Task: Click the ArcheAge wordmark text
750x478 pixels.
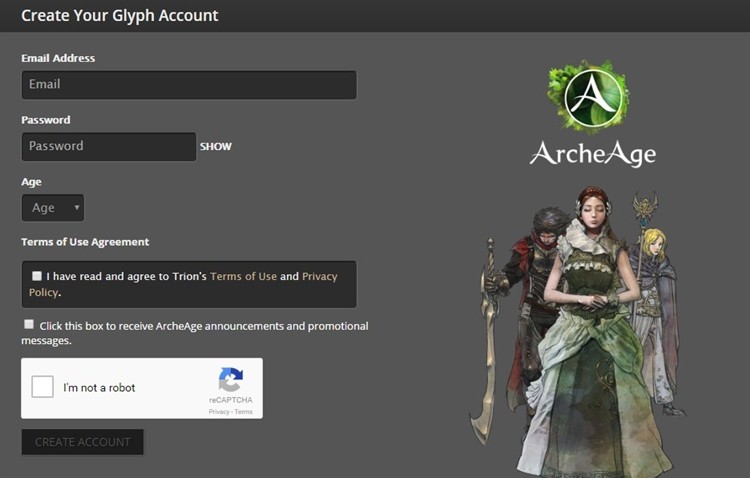Action: point(593,154)
